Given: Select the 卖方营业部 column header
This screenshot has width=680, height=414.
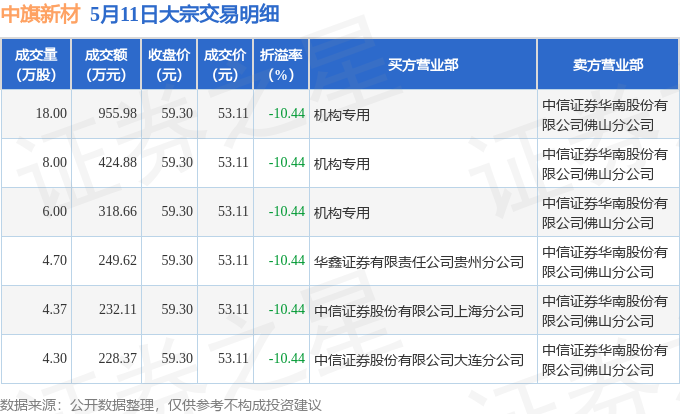Looking at the screenshot, I should [x=608, y=65].
